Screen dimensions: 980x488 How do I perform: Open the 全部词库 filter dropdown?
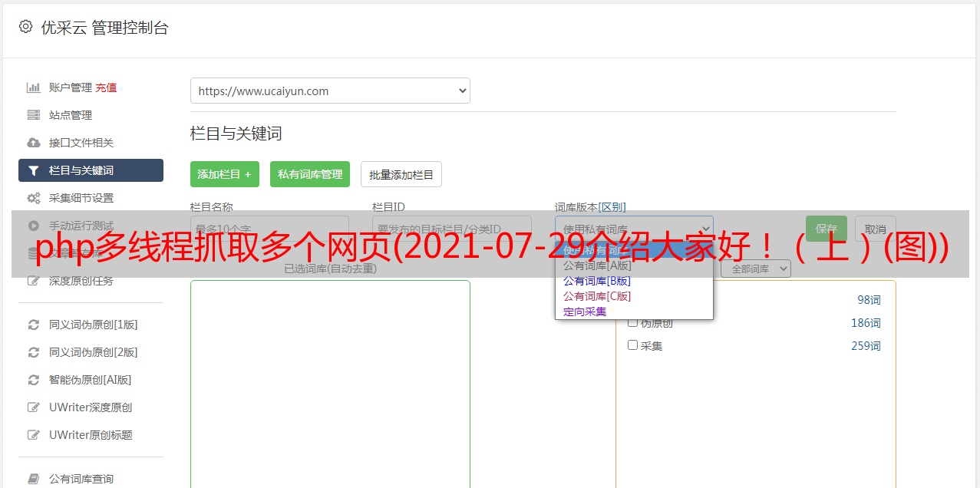point(756,269)
